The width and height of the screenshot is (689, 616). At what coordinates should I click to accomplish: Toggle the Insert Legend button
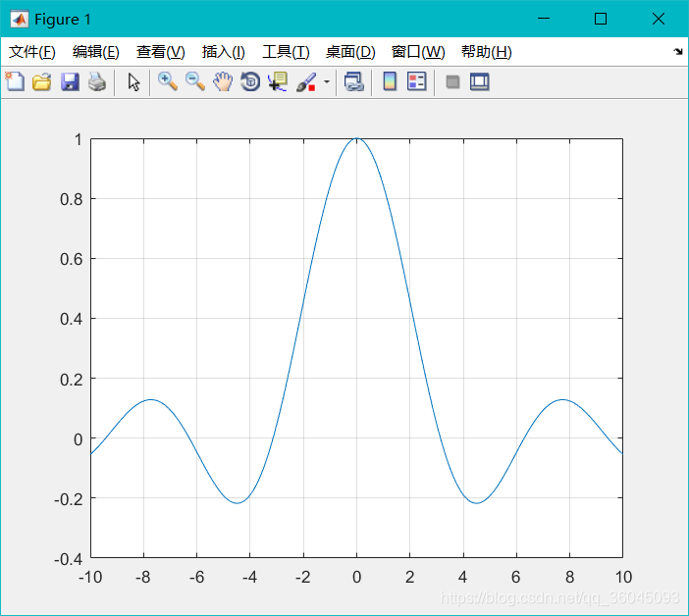click(417, 82)
